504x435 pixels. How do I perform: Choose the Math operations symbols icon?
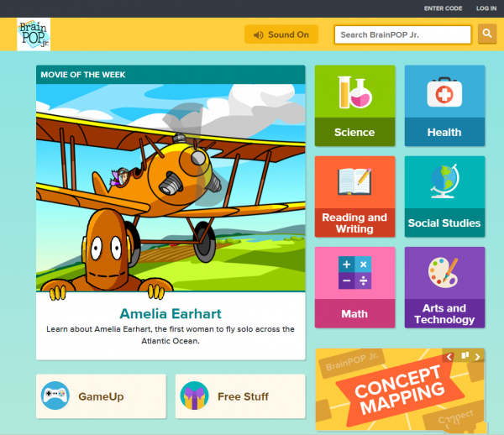(x=354, y=273)
